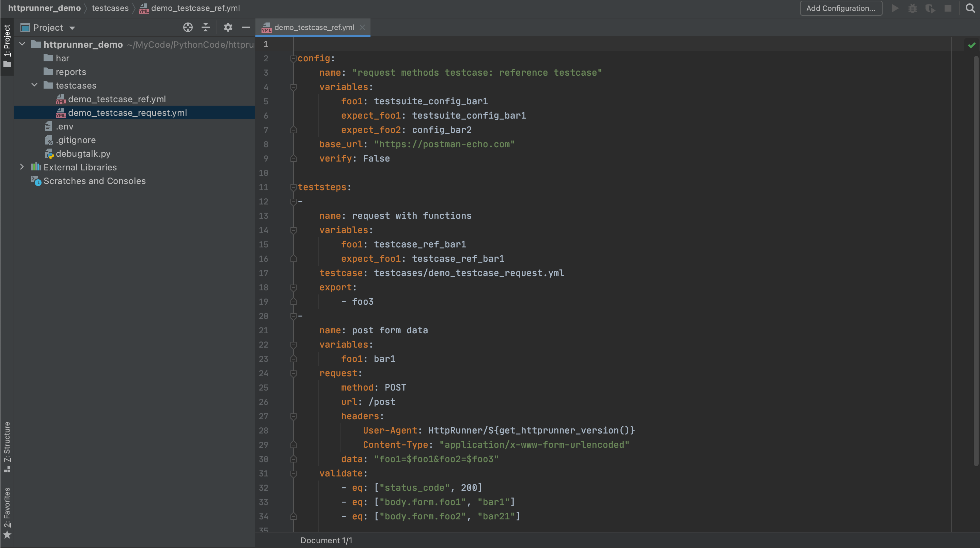Click the editor vertical scrollbar
Viewport: 980px width, 548px height.
tap(976, 260)
